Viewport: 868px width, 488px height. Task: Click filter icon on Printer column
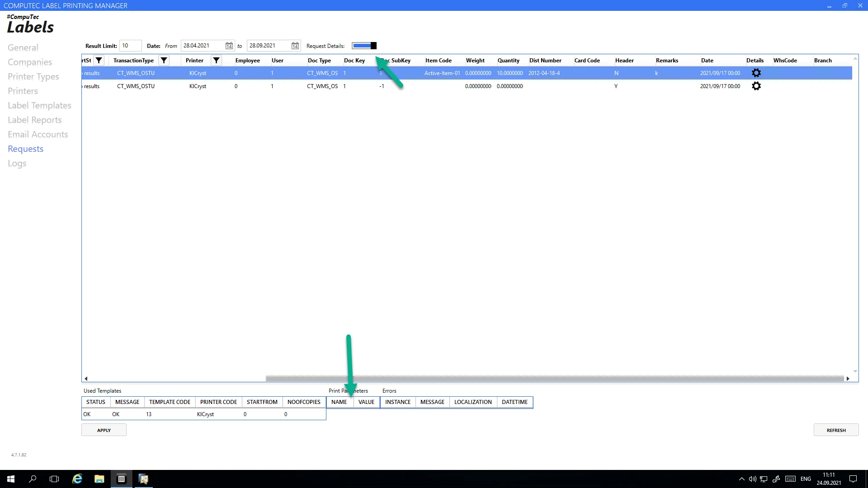(217, 60)
